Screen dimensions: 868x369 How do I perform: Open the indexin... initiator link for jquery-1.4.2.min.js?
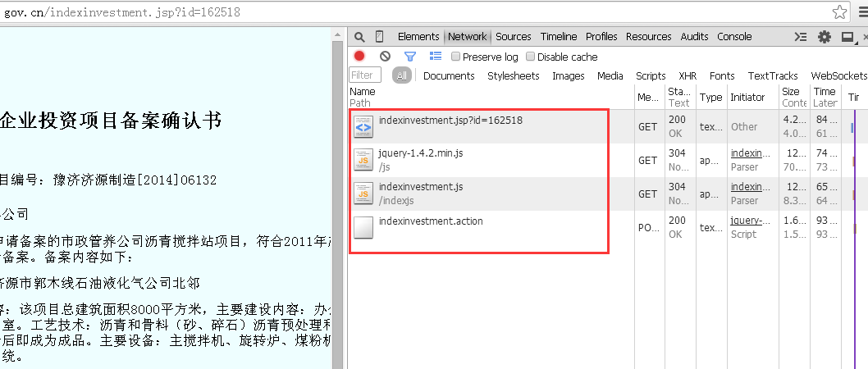pyautogui.click(x=750, y=153)
